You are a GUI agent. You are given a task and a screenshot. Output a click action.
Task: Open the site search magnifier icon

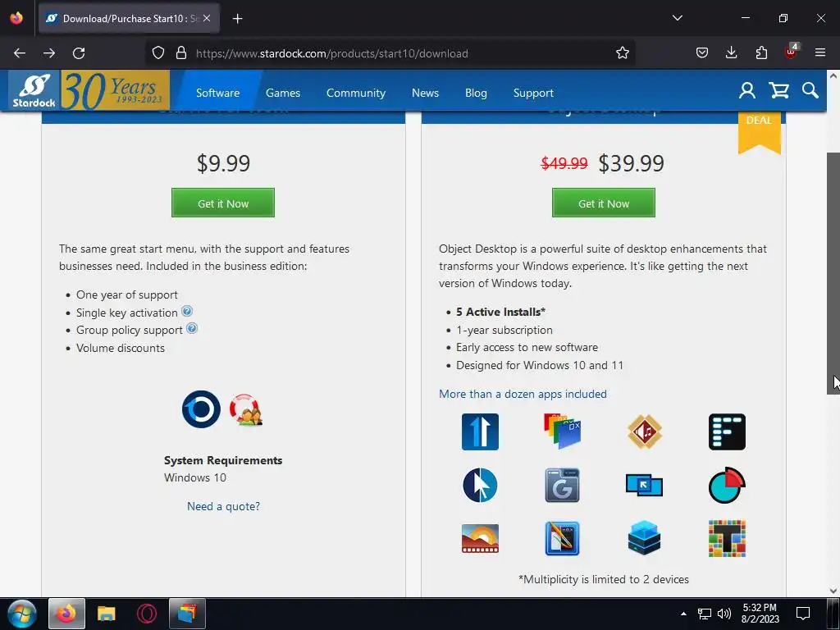[x=810, y=90]
